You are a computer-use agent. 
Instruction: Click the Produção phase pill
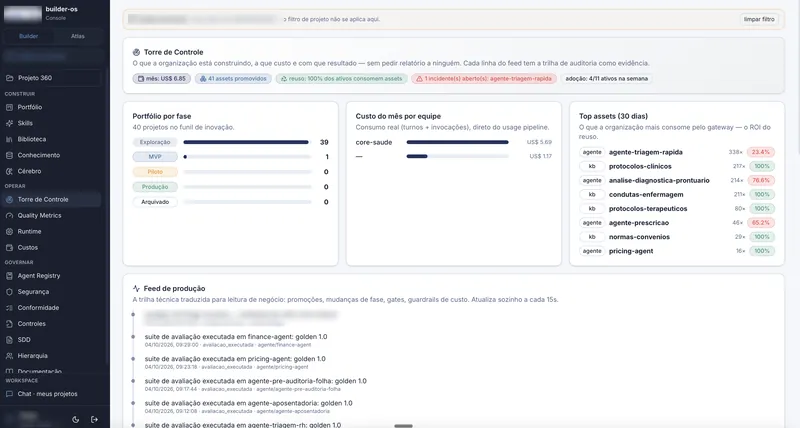[x=155, y=187]
